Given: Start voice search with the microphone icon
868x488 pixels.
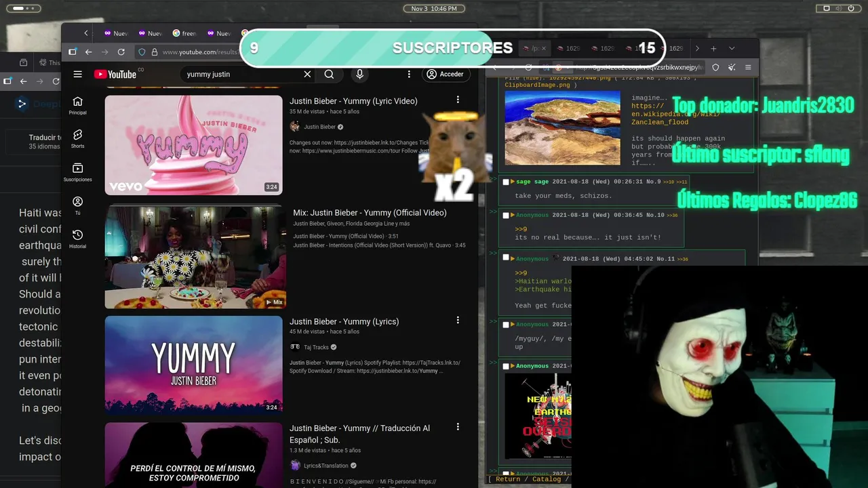Looking at the screenshot, I should [359, 75].
